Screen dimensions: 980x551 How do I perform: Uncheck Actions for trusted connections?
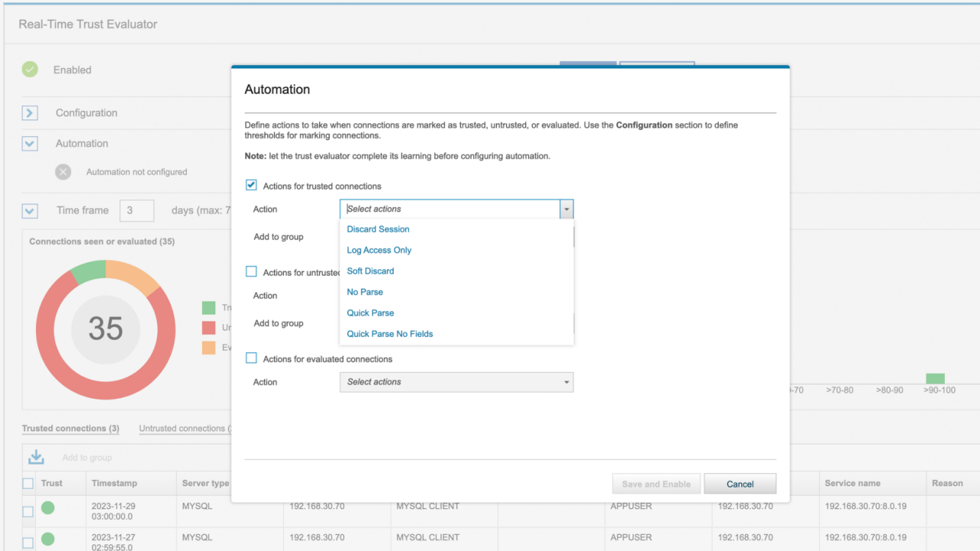click(250, 184)
